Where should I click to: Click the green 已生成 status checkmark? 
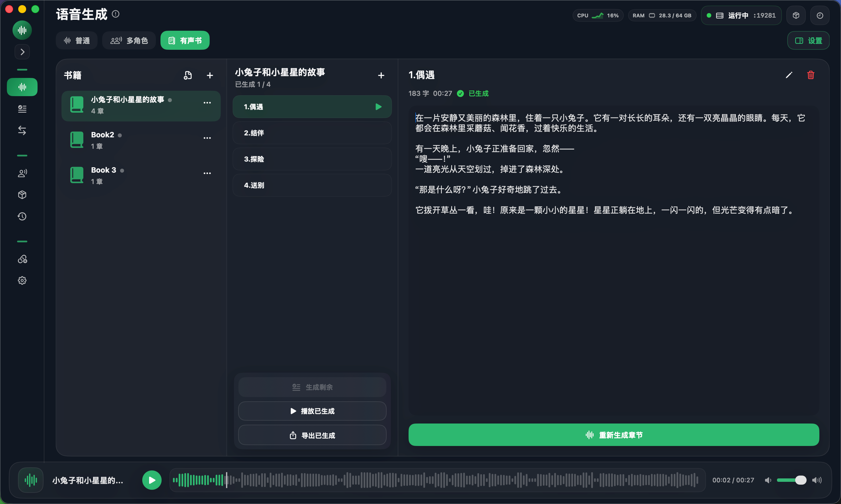460,94
